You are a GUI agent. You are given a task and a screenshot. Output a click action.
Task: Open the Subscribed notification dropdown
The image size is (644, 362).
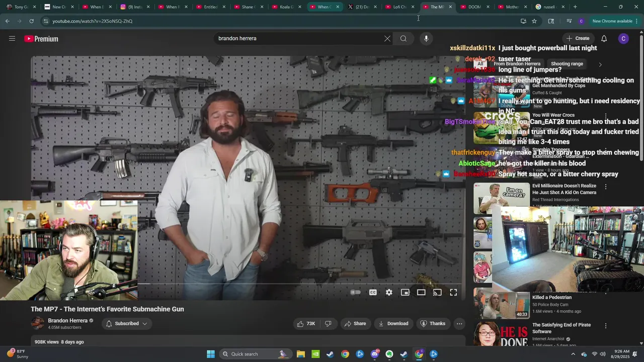click(x=126, y=324)
